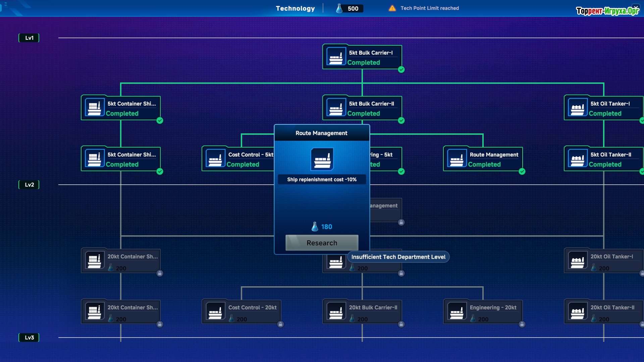644x362 pixels.
Task: Click the Engineering - 20kt node icon
Action: click(x=457, y=311)
